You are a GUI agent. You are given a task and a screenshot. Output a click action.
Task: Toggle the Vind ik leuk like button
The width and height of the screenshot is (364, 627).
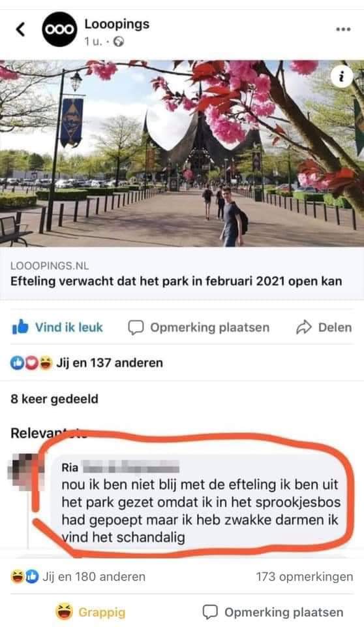[57, 327]
